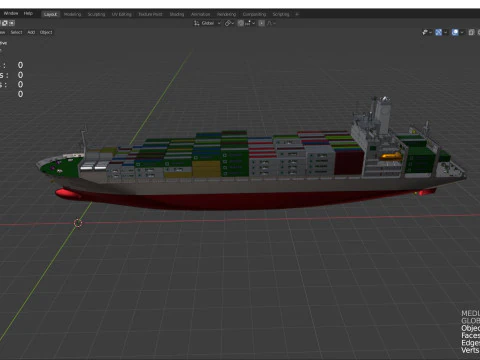Click the transform orientation axes icon
Image resolution: width=480 pixels, height=360 pixels.
[x=197, y=23]
